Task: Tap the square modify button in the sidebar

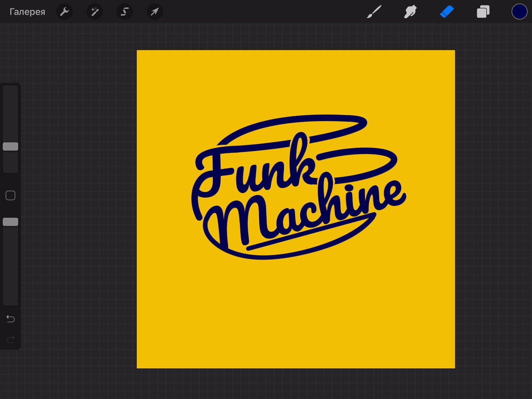Action: (10, 195)
